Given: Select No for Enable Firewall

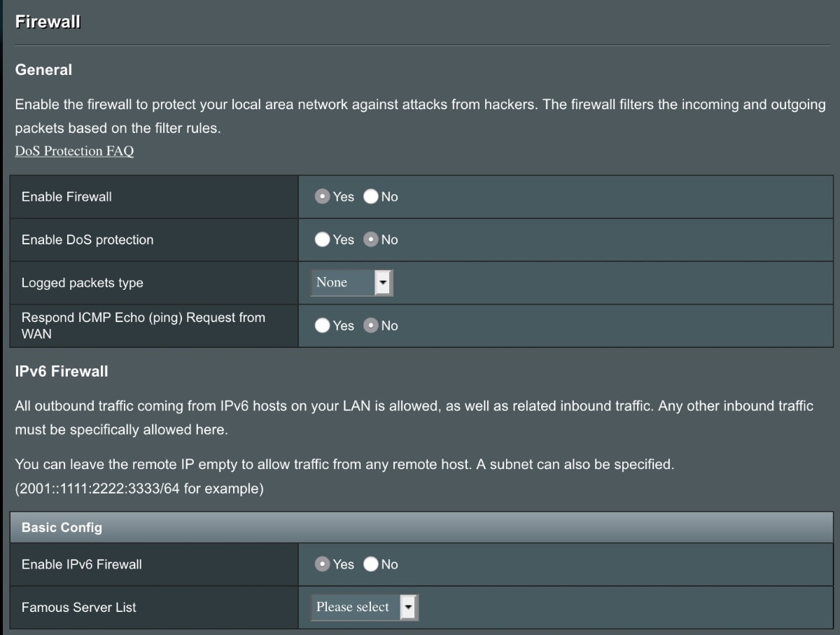Looking at the screenshot, I should point(371,197).
